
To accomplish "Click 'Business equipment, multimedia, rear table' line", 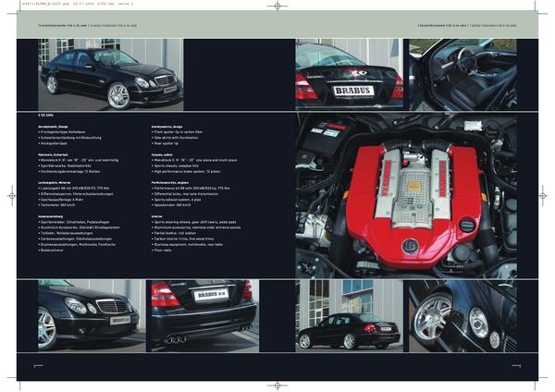I will pos(189,244).
